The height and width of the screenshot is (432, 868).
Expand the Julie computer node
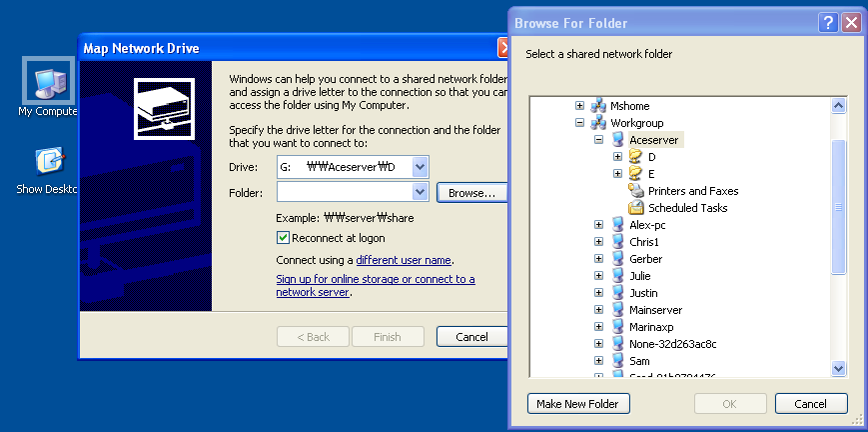coord(598,276)
